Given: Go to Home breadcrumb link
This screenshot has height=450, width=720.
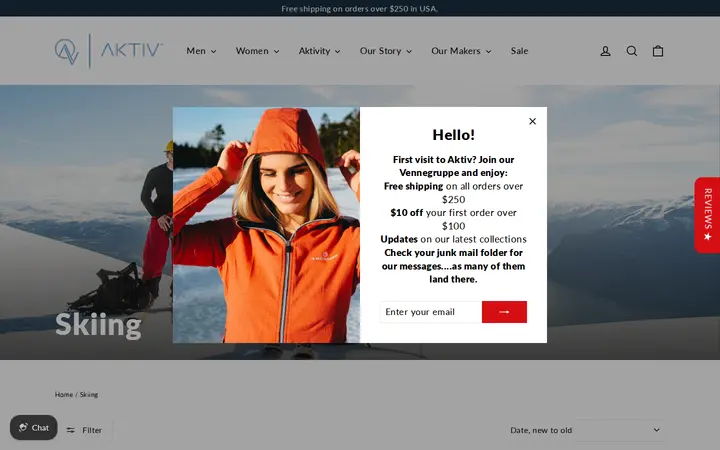Looking at the screenshot, I should point(64,394).
